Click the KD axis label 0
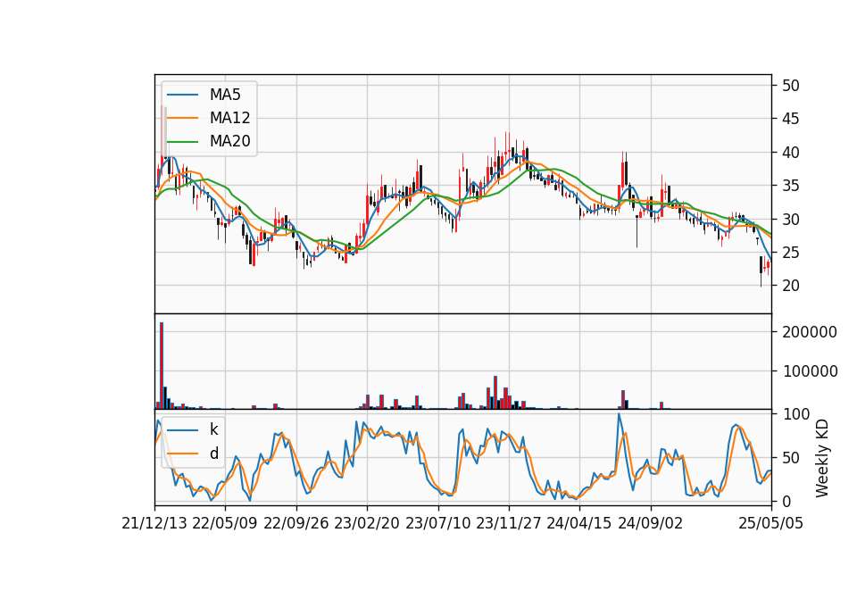This screenshot has width=857, height=616. [786, 501]
